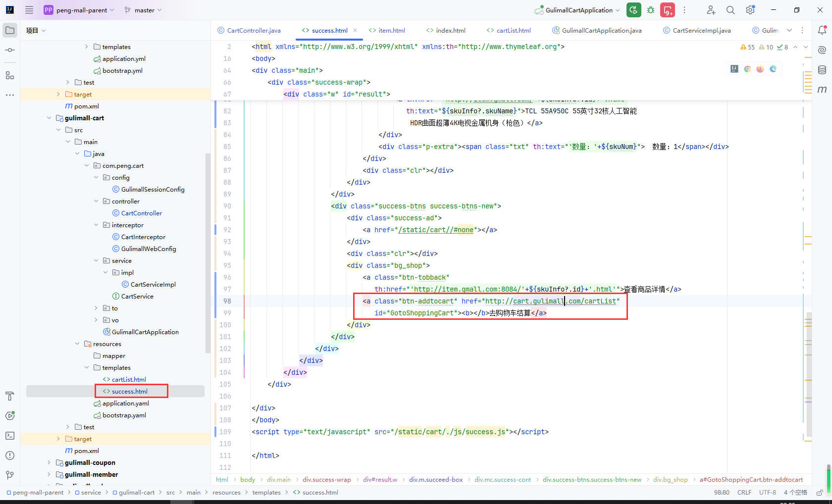Select GulimallSessionConfig class in tree

[x=153, y=189]
